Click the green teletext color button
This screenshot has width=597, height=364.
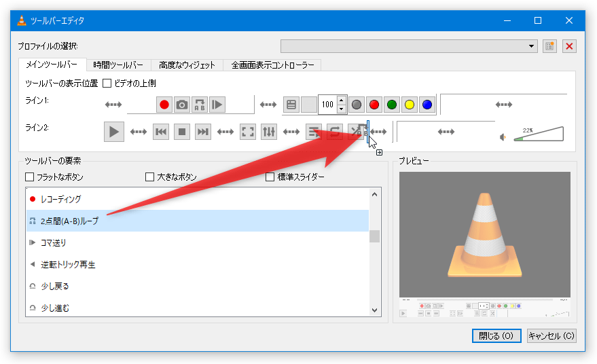click(392, 105)
